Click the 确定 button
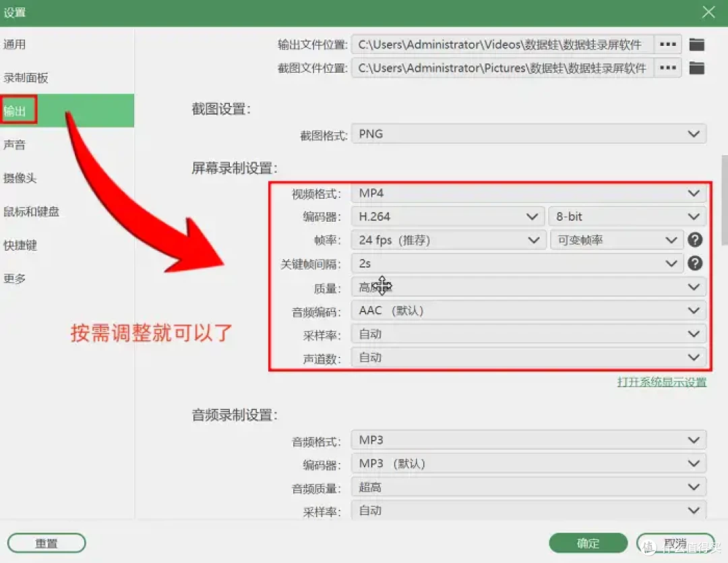Screen dimensions: 728x563 [588, 543]
